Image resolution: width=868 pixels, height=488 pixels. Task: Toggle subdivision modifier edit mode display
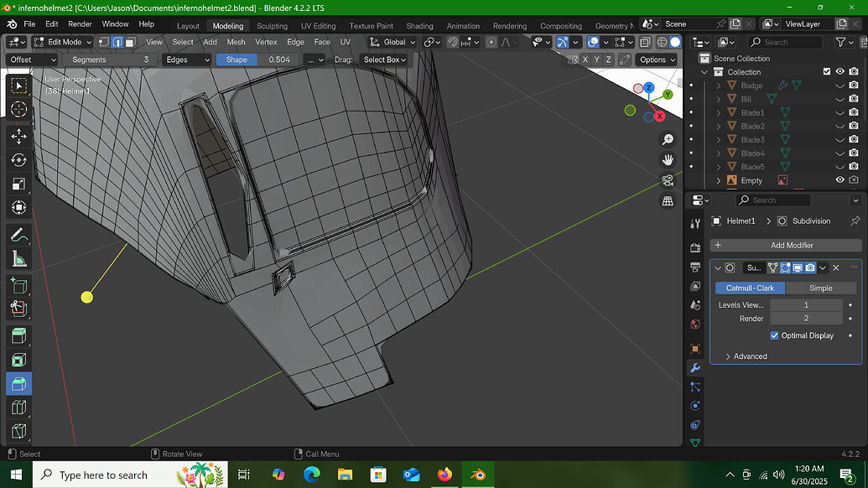click(785, 267)
